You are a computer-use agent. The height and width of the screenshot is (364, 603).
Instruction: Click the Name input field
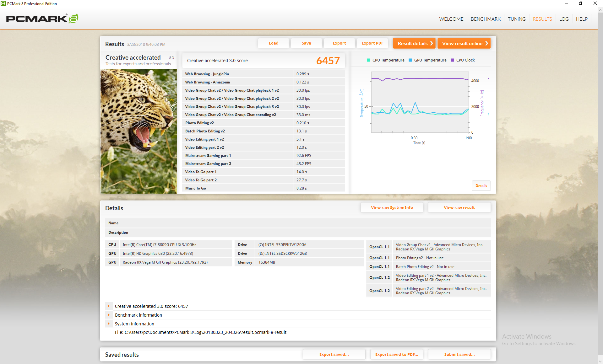pos(311,223)
